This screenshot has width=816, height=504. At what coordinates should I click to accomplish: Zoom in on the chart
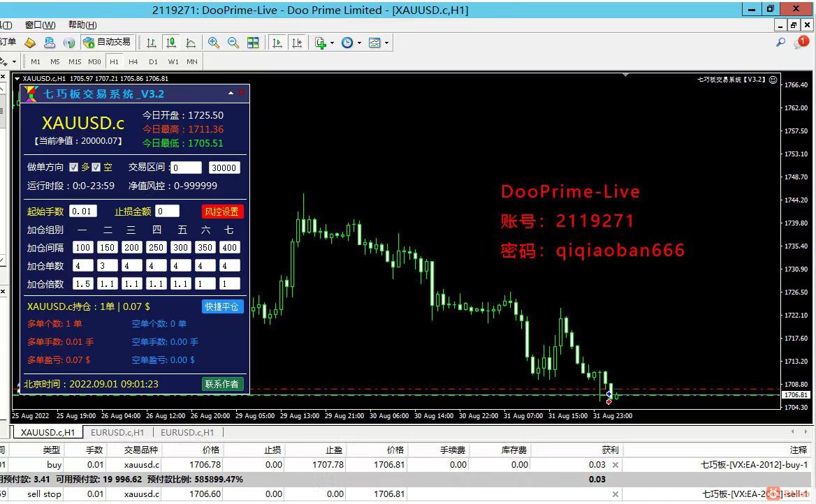coord(213,43)
